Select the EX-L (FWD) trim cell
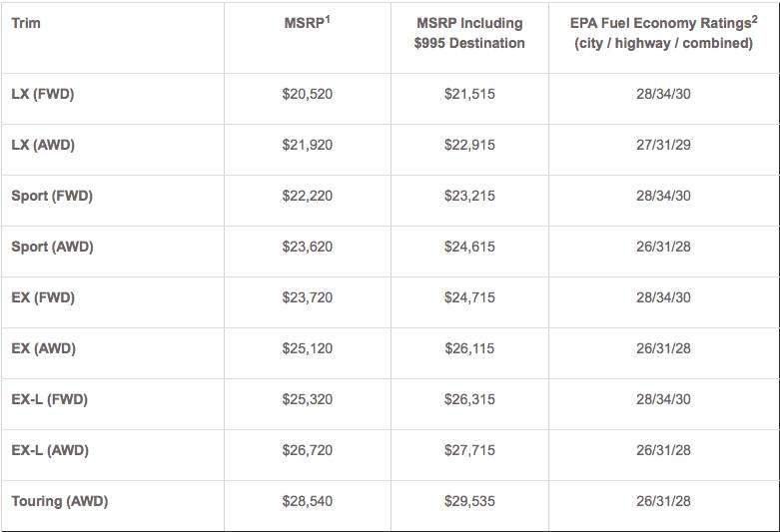The height and width of the screenshot is (532, 780). pyautogui.click(x=50, y=399)
